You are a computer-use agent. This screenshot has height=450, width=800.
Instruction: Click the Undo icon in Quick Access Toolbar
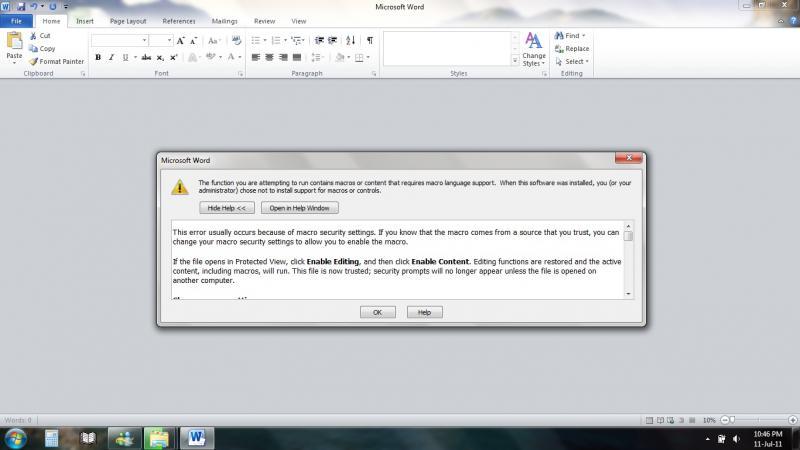point(34,7)
